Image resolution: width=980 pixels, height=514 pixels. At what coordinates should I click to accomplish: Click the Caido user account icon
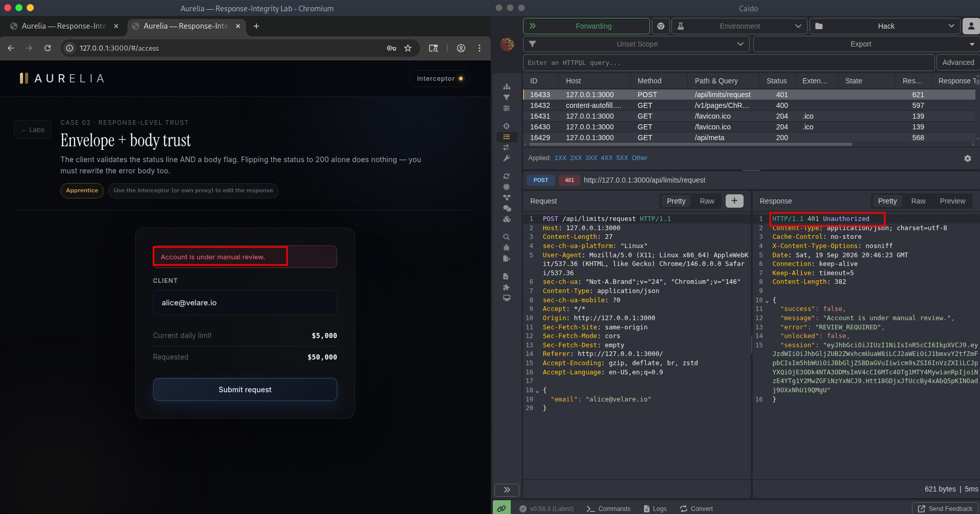pyautogui.click(x=971, y=26)
